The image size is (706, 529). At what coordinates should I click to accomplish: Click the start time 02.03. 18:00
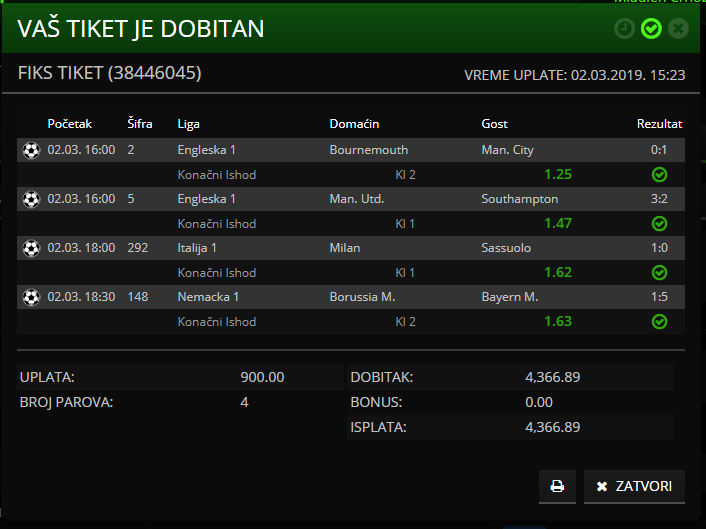[x=81, y=248]
